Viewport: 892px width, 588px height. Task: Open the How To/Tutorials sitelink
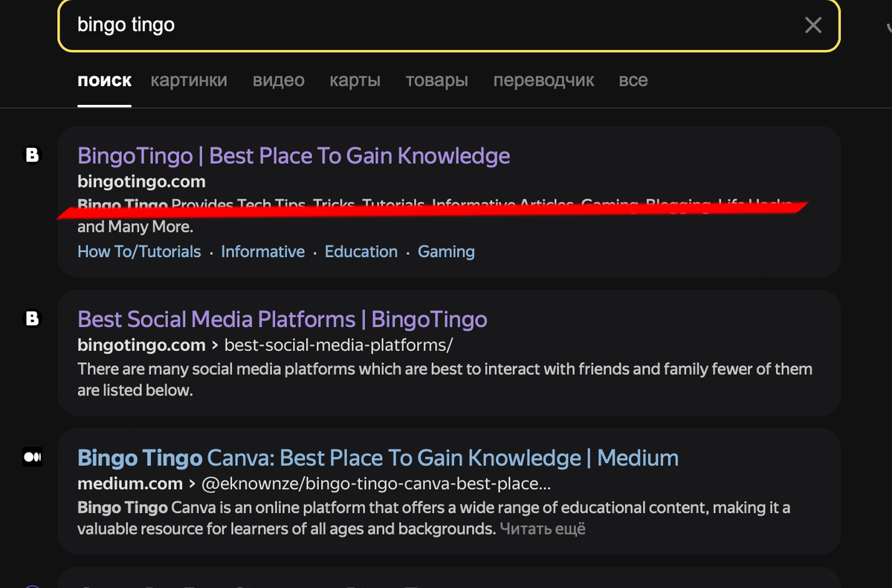click(139, 252)
